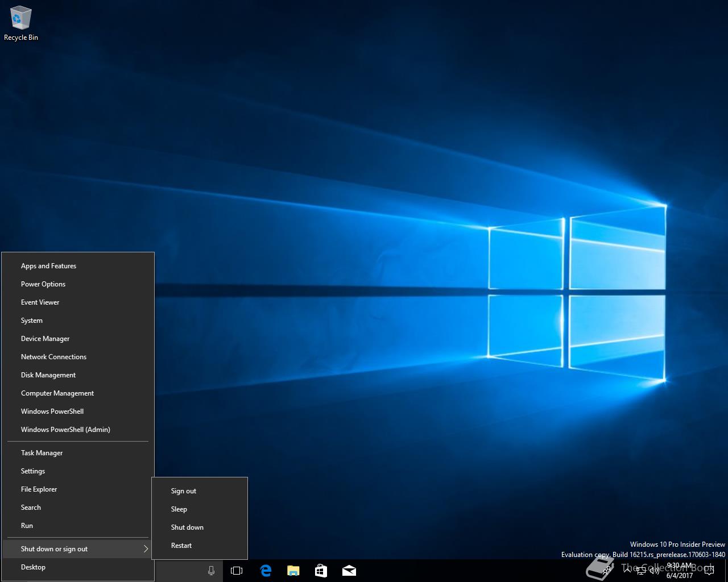Open the Action Center notification icon
The width and height of the screenshot is (728, 582).
709,571
